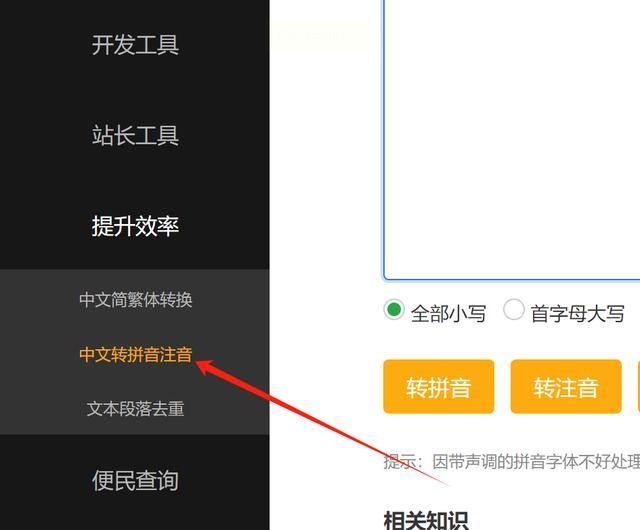
Task: Focus the large text input area
Action: coord(511,139)
